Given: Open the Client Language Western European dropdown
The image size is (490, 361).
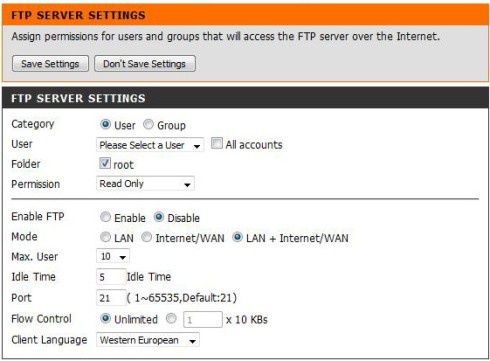Looking at the screenshot, I should coord(148,340).
